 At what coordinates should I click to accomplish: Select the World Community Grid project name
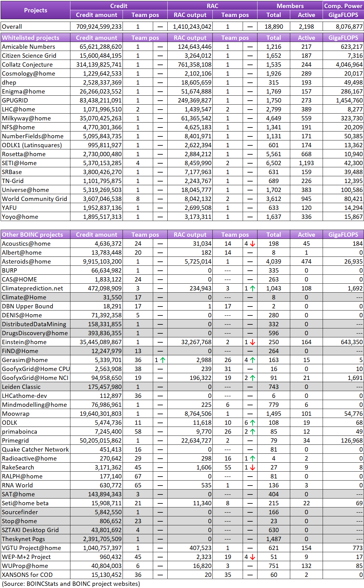[x=34, y=199]
